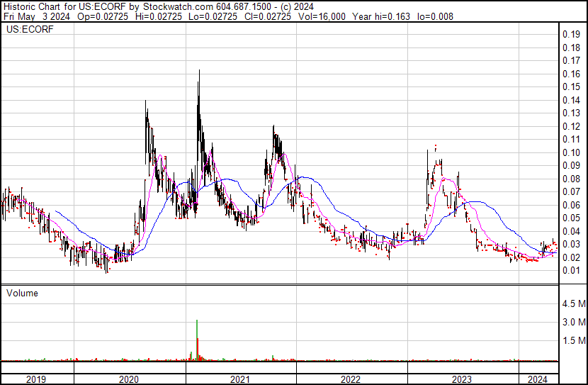Viewport: 588px width, 385px height.
Task: Click the 0.12 price axis label
Action: pos(572,126)
